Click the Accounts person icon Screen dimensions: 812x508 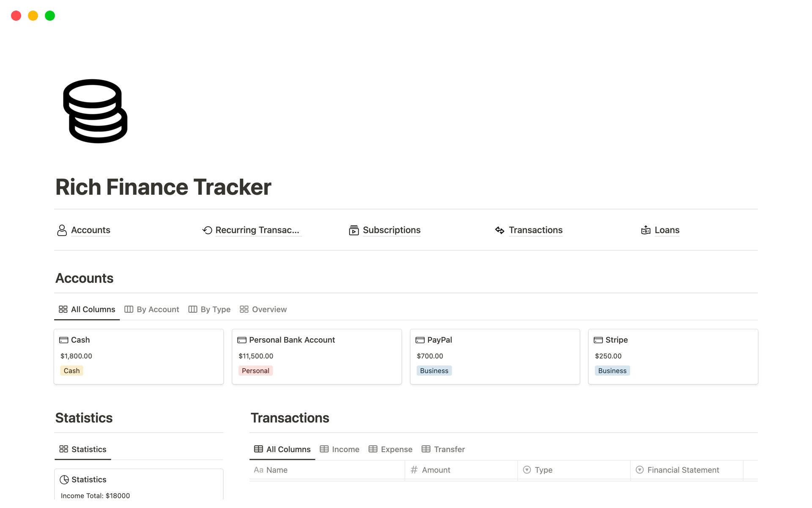point(62,230)
